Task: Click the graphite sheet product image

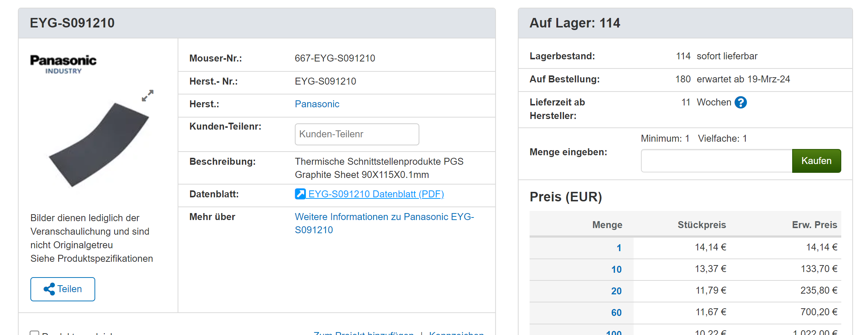Action: tap(99, 145)
